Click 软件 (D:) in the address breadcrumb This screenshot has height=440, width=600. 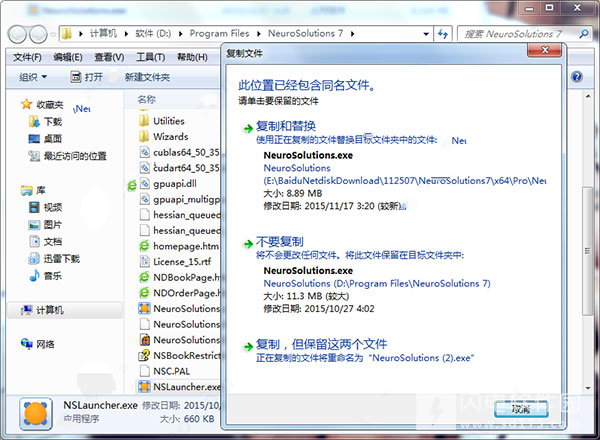click(153, 34)
